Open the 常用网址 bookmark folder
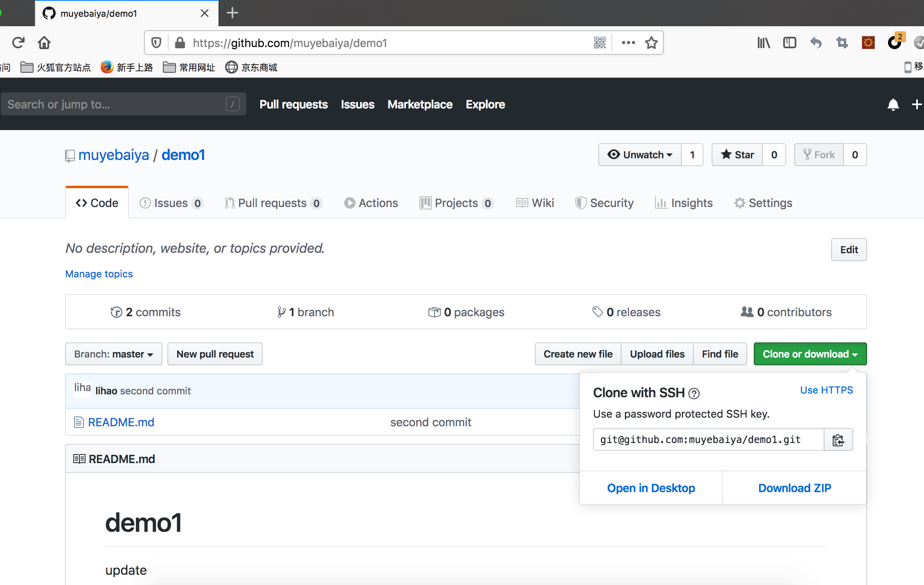The width and height of the screenshot is (924, 585). (x=189, y=67)
